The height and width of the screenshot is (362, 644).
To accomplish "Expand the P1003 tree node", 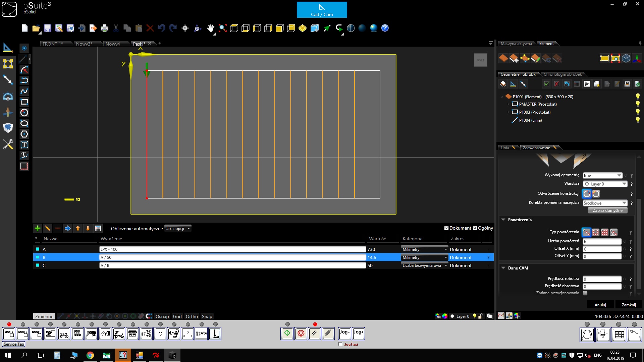I will [x=508, y=112].
